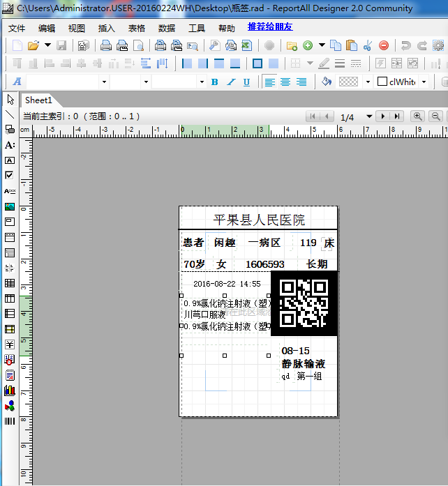Open the 1/4 page selector dropdown
The image size is (448, 486).
click(x=369, y=116)
